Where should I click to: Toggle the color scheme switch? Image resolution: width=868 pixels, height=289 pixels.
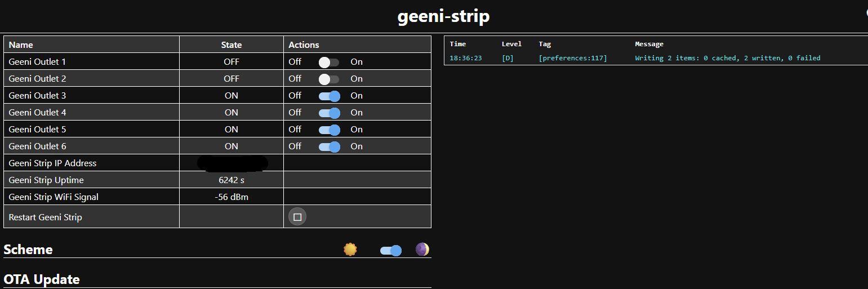tap(391, 251)
